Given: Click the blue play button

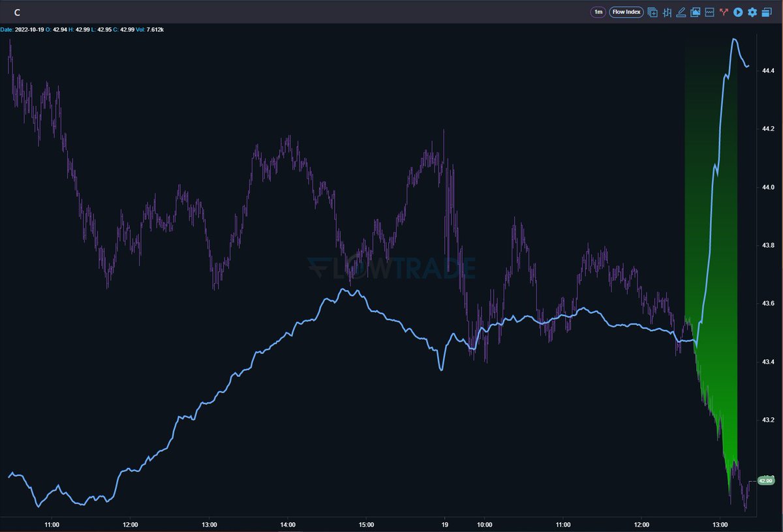Looking at the screenshot, I should tap(738, 12).
